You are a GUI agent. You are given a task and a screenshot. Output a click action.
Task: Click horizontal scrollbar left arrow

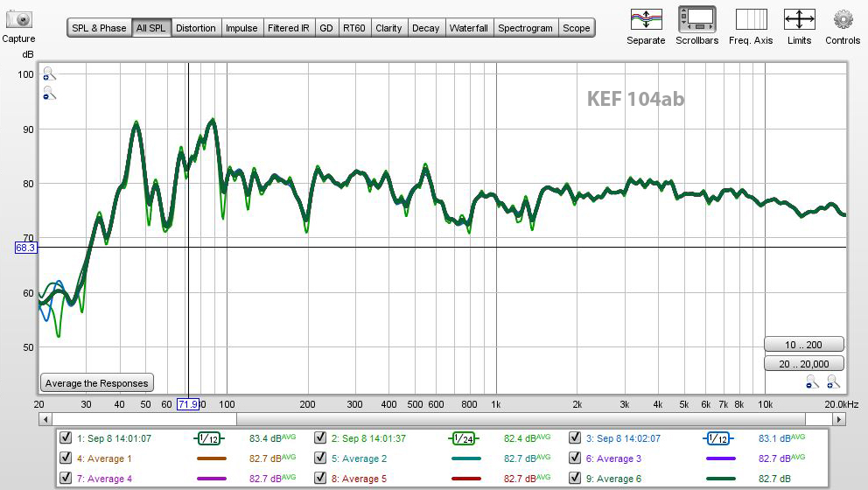click(x=45, y=419)
